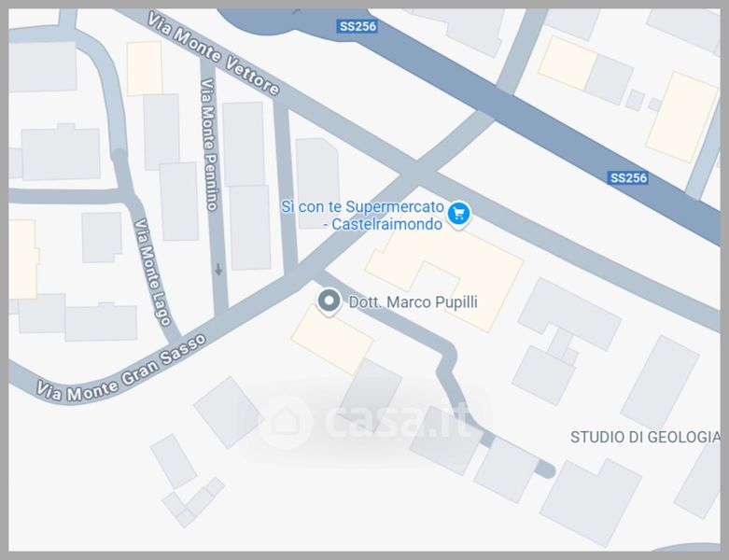Select STUDIO DI GEOLOGIA place label
729x560 pixels.
point(645,437)
